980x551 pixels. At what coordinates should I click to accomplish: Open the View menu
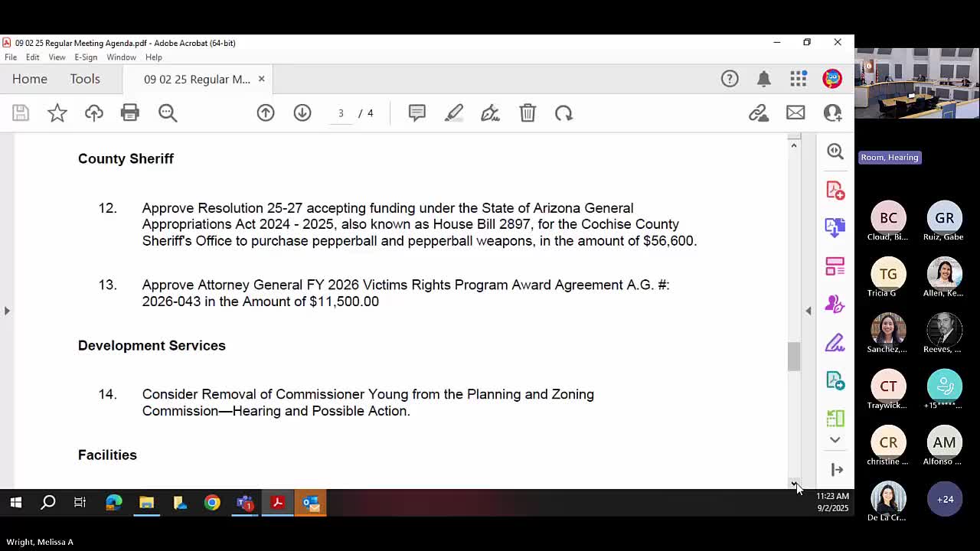click(57, 57)
